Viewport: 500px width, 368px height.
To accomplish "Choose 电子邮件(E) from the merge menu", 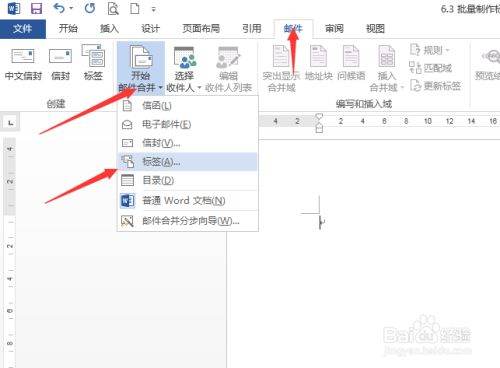I will (x=187, y=124).
